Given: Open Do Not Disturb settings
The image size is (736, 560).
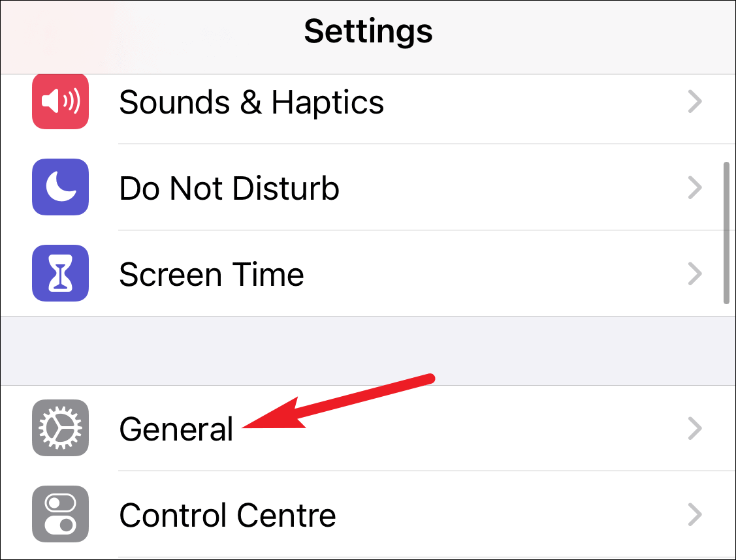Looking at the screenshot, I should (x=368, y=187).
